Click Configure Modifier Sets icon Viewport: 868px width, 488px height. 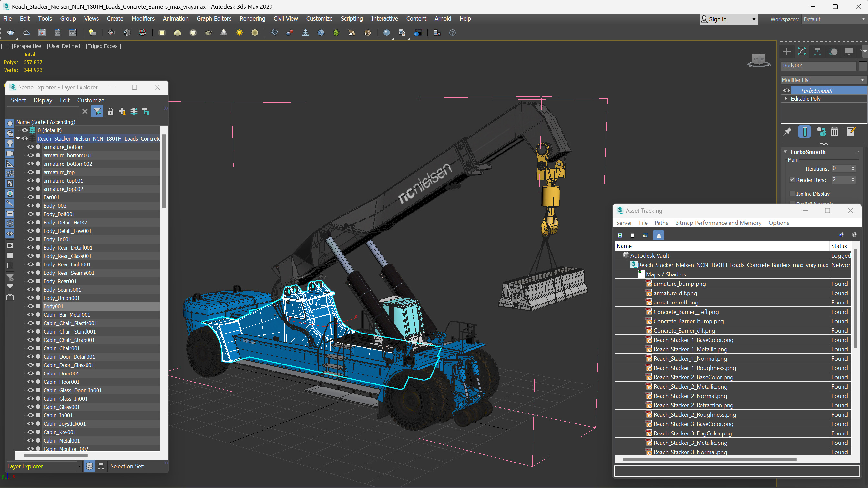(x=851, y=132)
